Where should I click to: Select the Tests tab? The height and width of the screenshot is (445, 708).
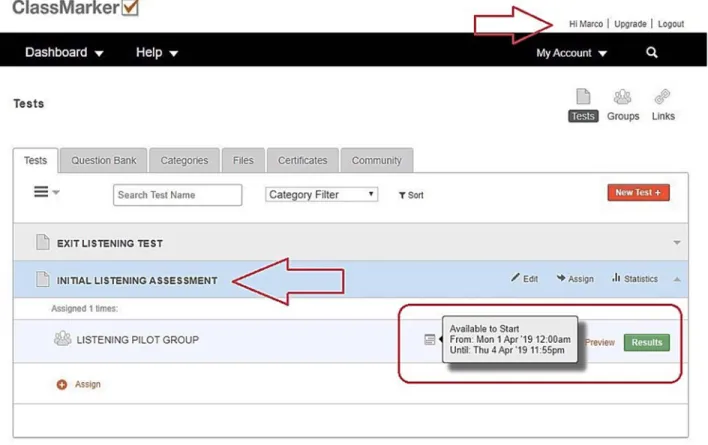pos(35,160)
